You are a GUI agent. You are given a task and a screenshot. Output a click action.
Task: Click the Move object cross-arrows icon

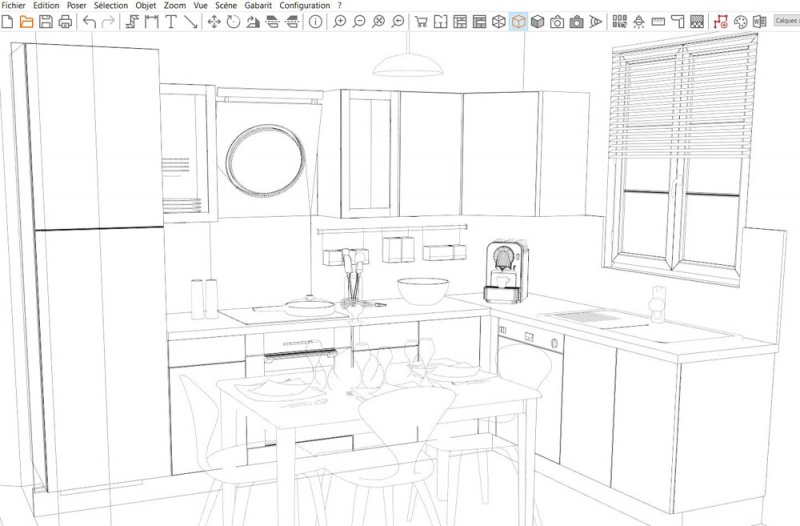click(214, 21)
